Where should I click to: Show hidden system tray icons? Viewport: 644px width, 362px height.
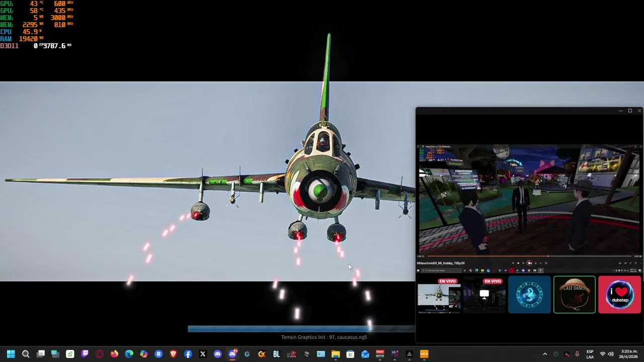[x=545, y=354]
